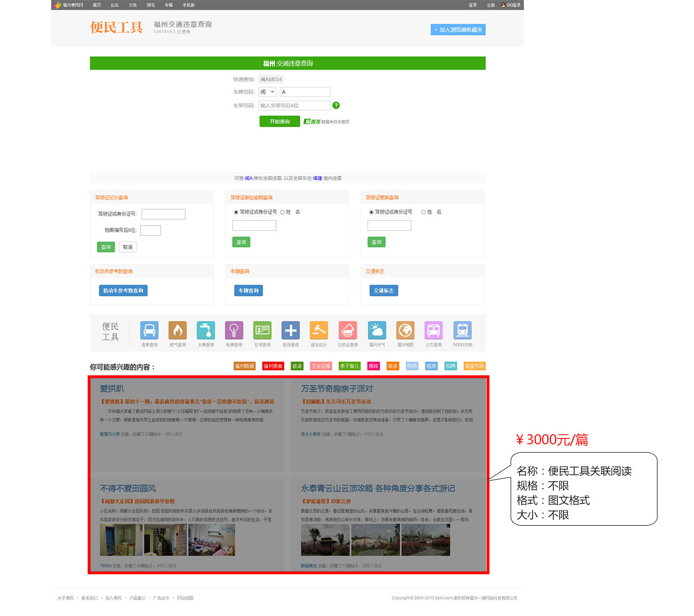Click the red 福州美食 tag
The image size is (694, 616).
pyautogui.click(x=273, y=366)
